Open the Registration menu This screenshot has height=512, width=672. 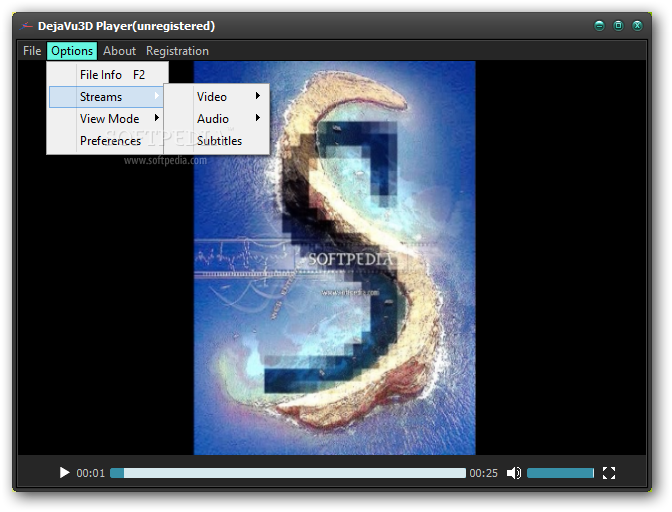click(177, 51)
